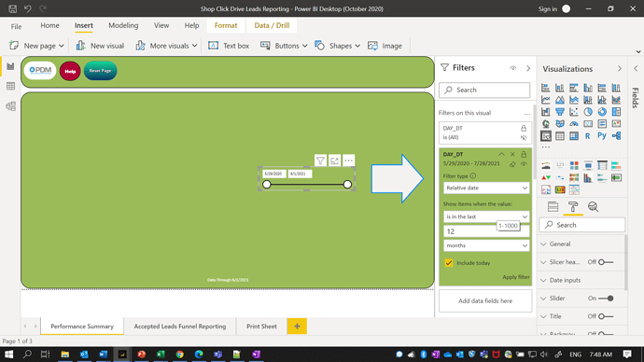Image resolution: width=644 pixels, height=362 pixels.
Task: Open the Relative date filter type dropdown
Action: (x=486, y=188)
